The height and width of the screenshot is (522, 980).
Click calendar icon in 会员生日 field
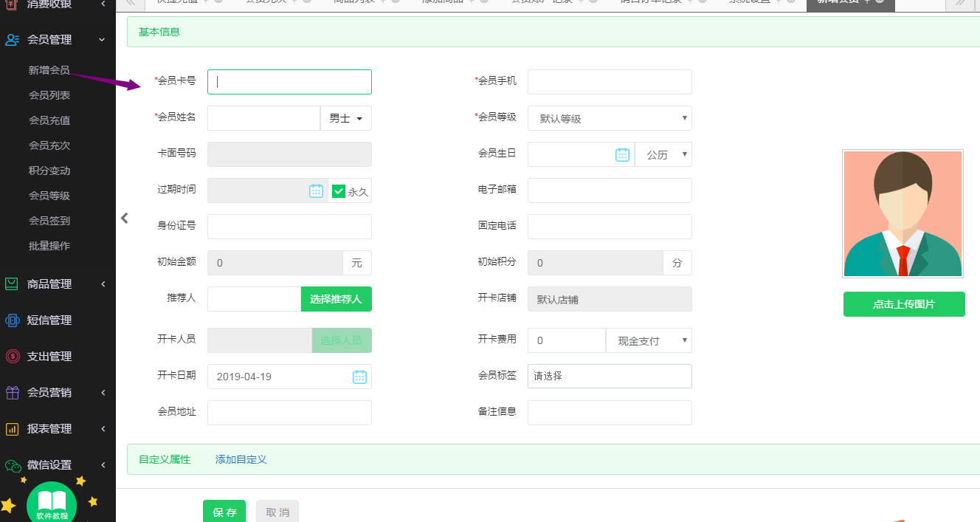pyautogui.click(x=622, y=154)
